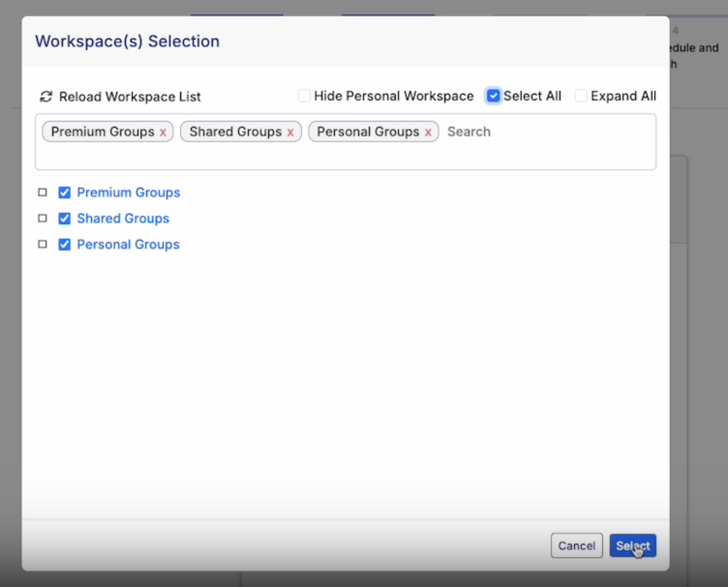Viewport: 728px width, 587px height.
Task: Uncheck the Shared Groups checkbox
Action: click(x=64, y=218)
